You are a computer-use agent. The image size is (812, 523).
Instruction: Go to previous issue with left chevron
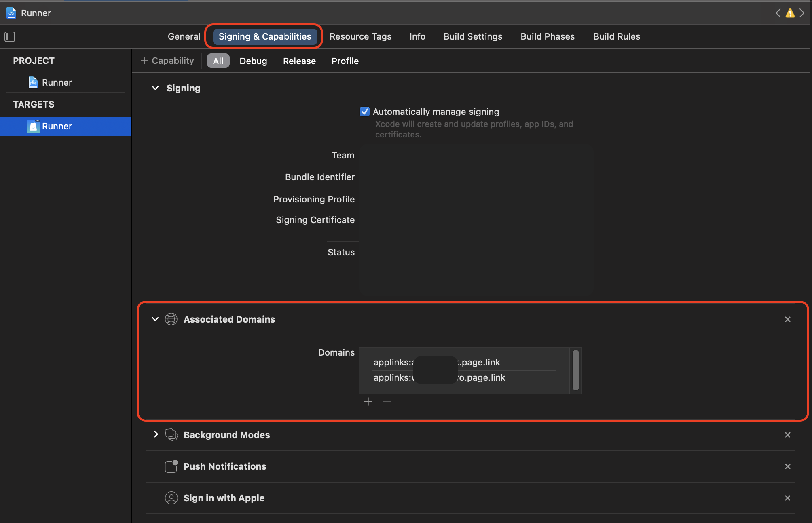pos(778,13)
